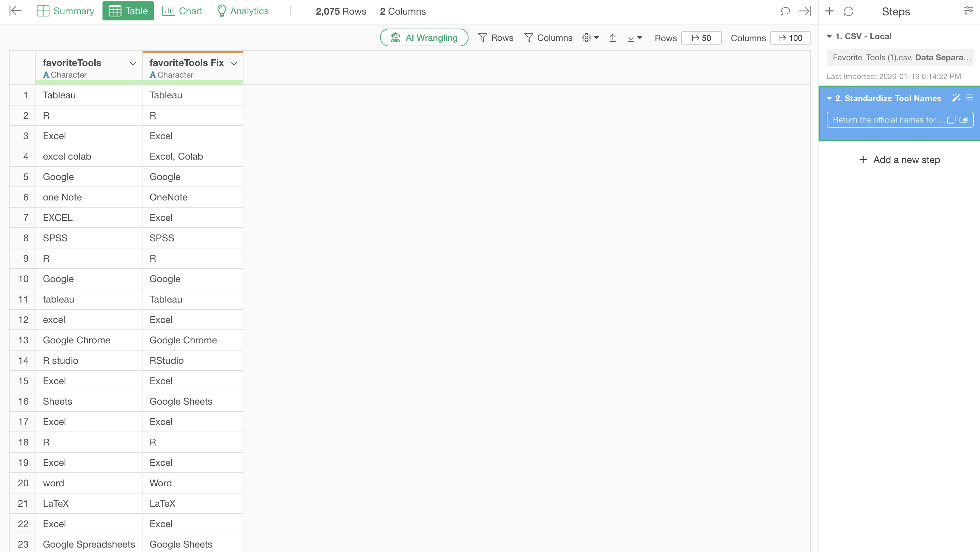Click the copy icon in the step command

[x=951, y=120]
